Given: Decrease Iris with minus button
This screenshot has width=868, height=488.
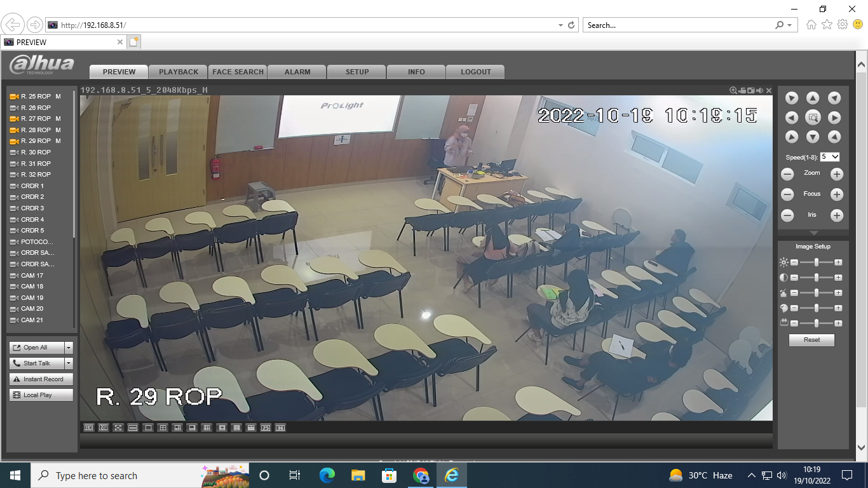Looking at the screenshot, I should tap(787, 216).
